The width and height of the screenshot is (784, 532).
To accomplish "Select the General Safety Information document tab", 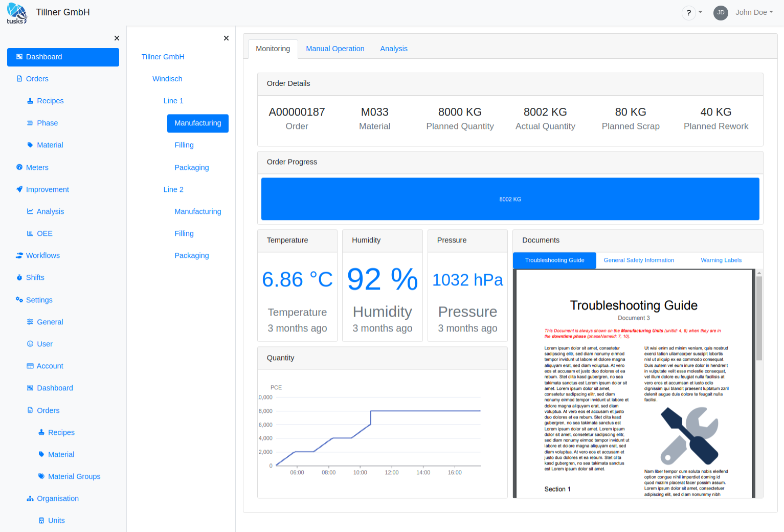I will pos(639,260).
